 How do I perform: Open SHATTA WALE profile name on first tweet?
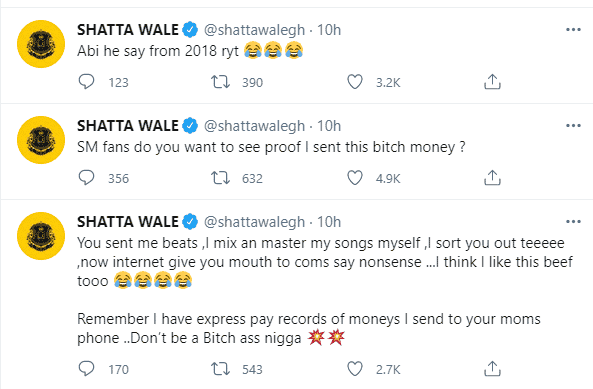point(128,30)
